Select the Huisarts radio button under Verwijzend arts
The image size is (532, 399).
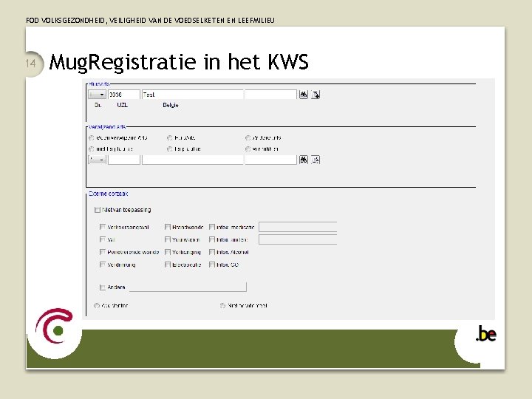(x=170, y=137)
